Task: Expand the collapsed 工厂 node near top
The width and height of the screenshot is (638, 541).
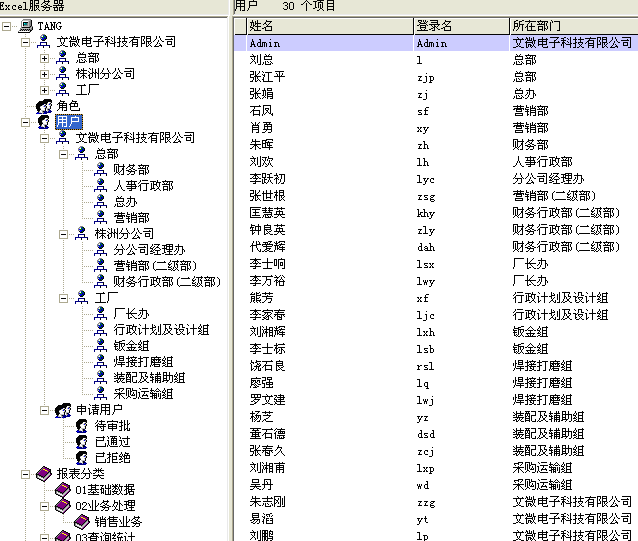Action: 44,90
